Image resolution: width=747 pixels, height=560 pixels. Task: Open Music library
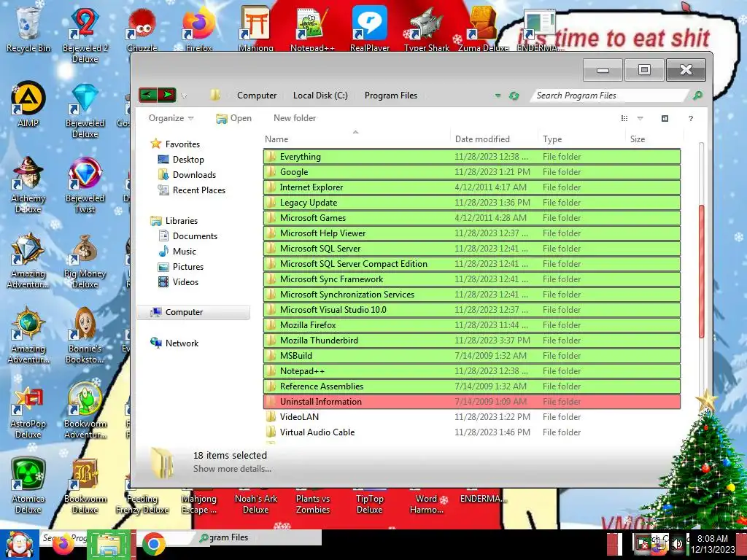coord(177,252)
